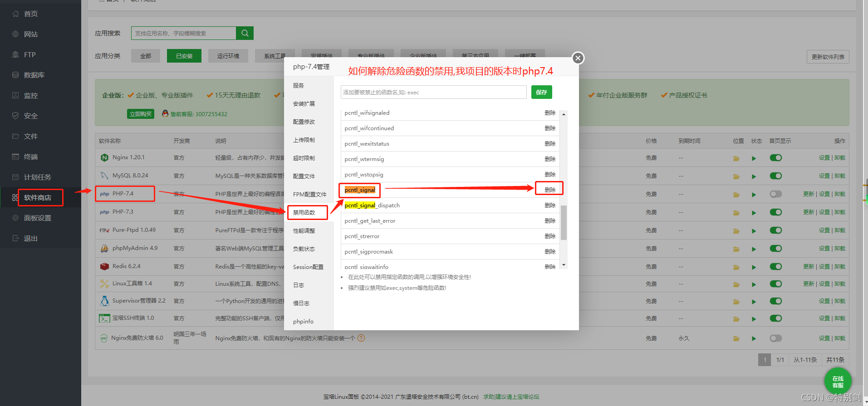Screen dimensions: 868x406
Task: Open Nginx 1.20.1 folder location icon
Action: (x=736, y=158)
